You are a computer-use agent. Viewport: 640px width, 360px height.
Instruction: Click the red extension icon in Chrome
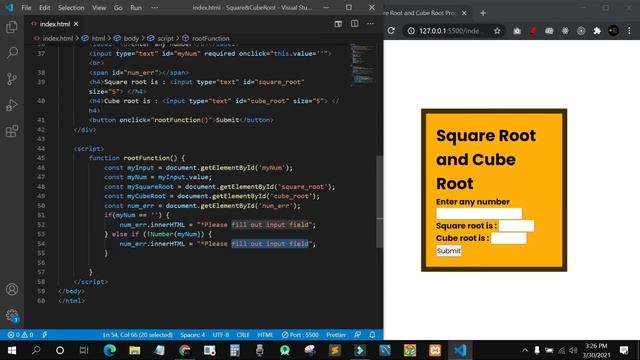[533, 31]
